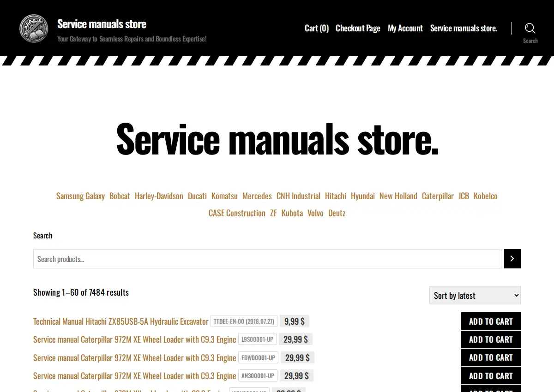Image resolution: width=554 pixels, height=392 pixels.
Task: Click the 9,99 $ price
Action: click(x=295, y=321)
